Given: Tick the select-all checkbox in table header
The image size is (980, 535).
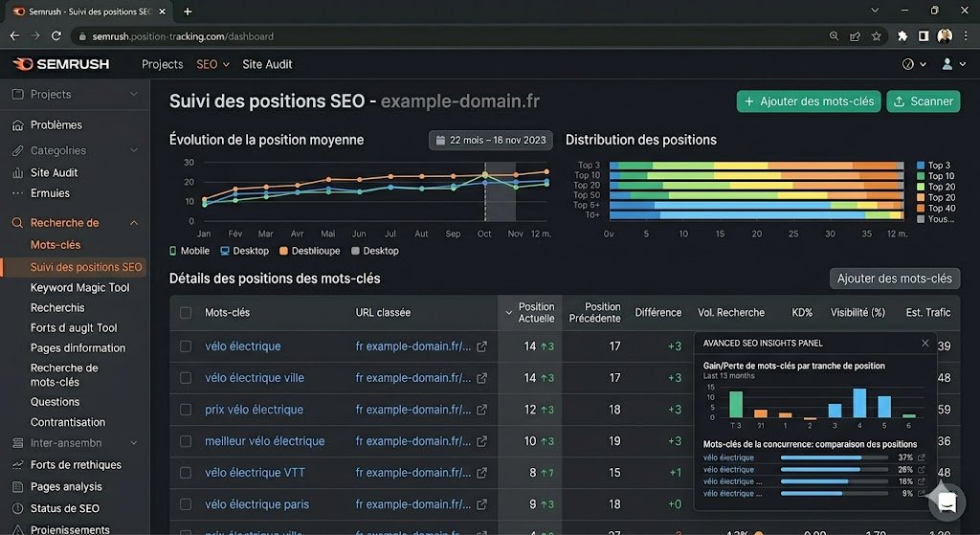Looking at the screenshot, I should pyautogui.click(x=186, y=313).
